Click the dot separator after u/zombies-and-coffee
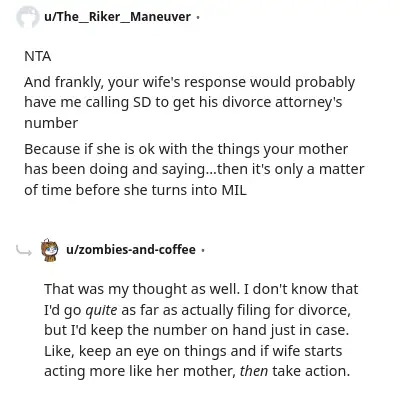400x407 pixels. click(x=203, y=250)
